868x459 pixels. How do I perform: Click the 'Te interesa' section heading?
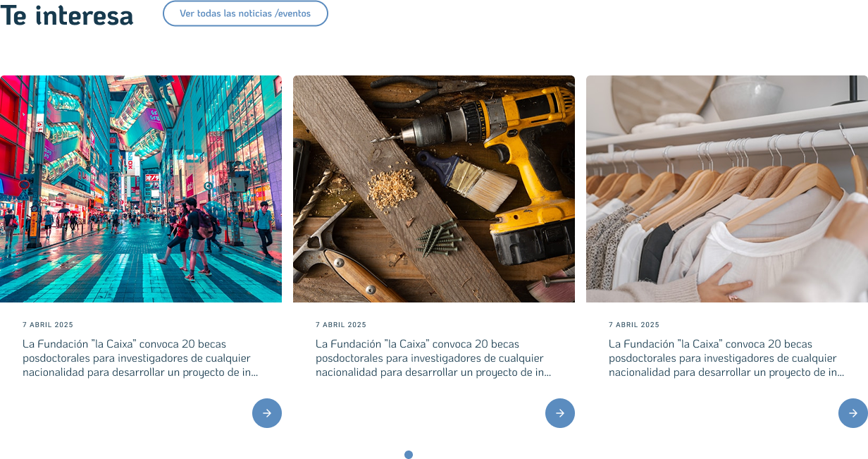pos(67,15)
